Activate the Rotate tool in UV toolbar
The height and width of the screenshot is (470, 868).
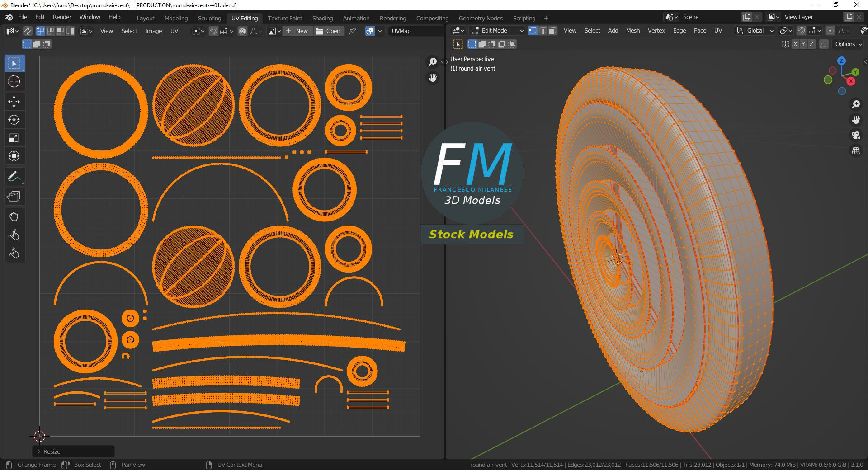pyautogui.click(x=14, y=120)
